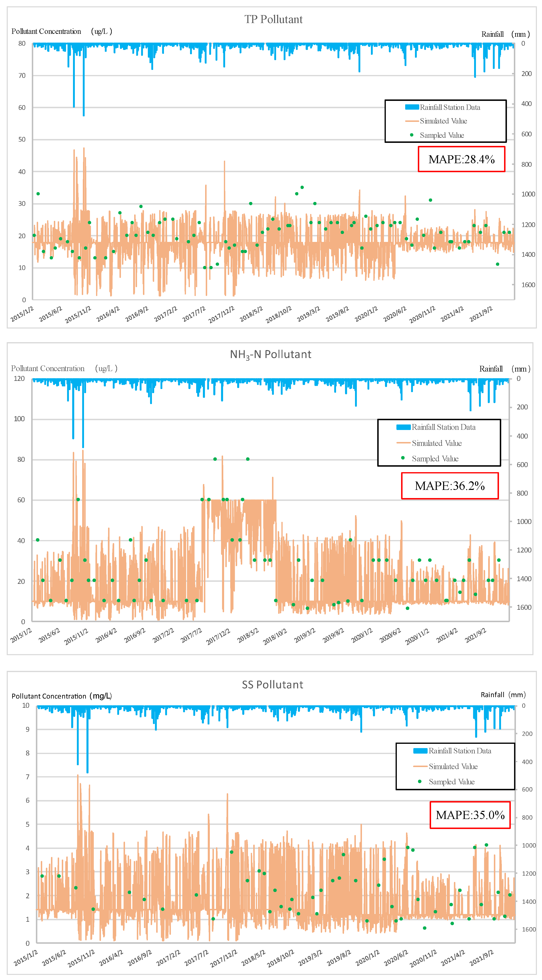
Task: Click the blue Rainfall Station Data swatch in TP legend
Action: click(x=412, y=107)
